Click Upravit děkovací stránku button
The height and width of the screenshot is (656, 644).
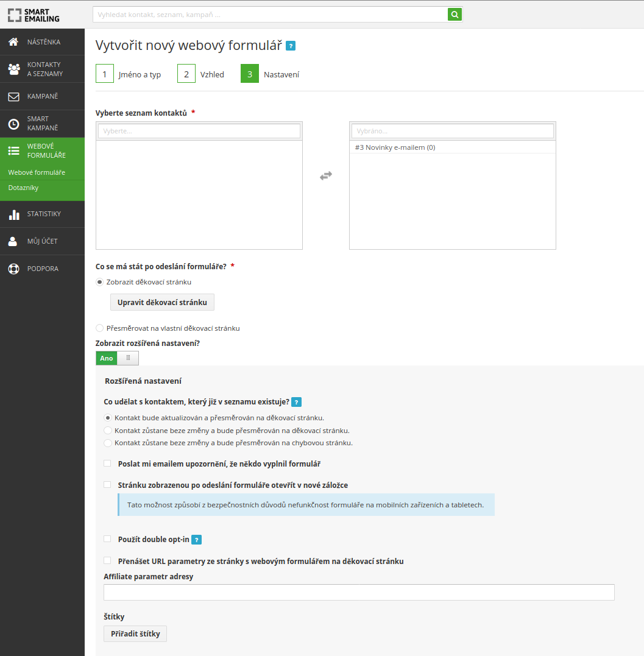pos(162,302)
